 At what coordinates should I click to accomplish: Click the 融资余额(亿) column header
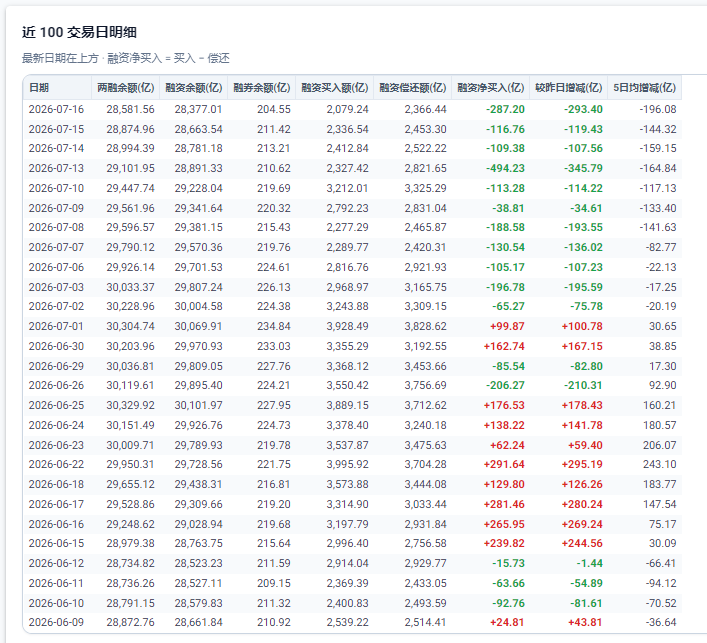[193, 87]
